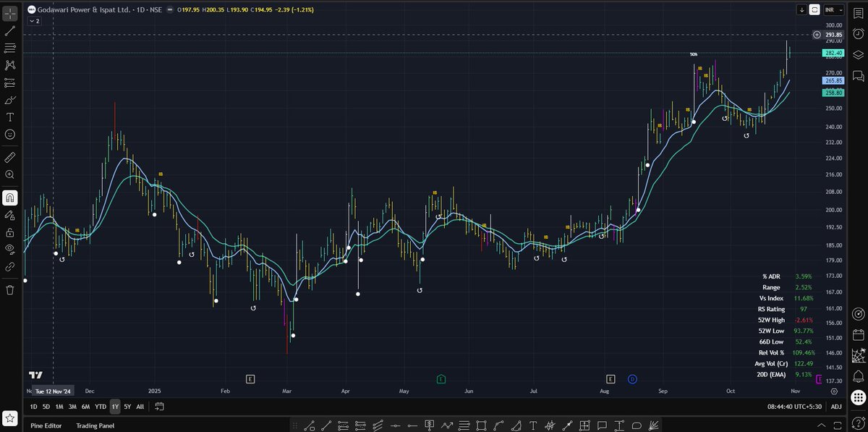Set time range to YTD

click(x=101, y=407)
